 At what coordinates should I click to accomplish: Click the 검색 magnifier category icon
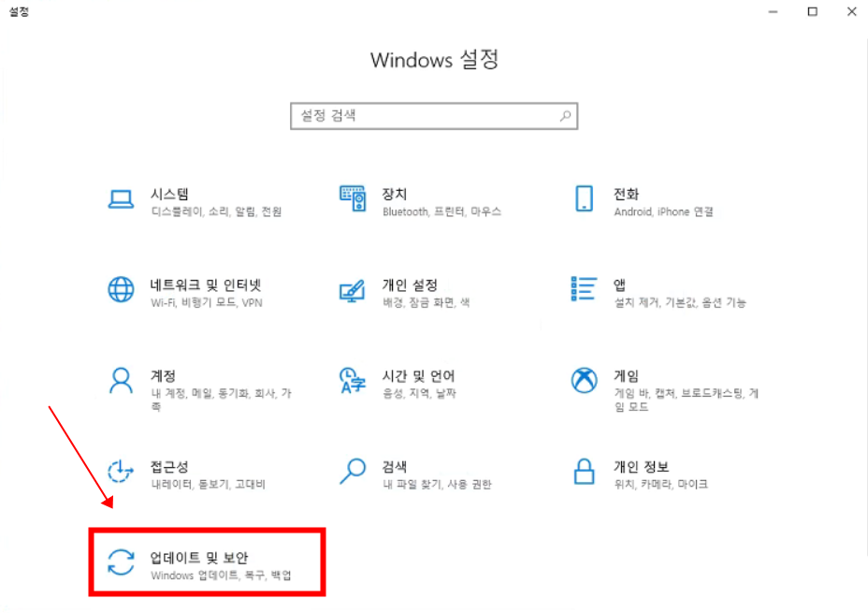click(x=352, y=471)
